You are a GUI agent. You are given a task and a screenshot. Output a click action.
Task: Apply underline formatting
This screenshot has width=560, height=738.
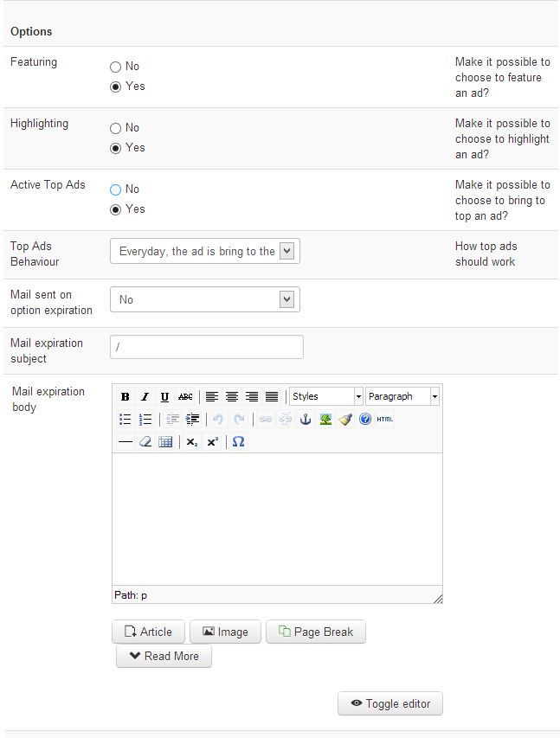[164, 397]
